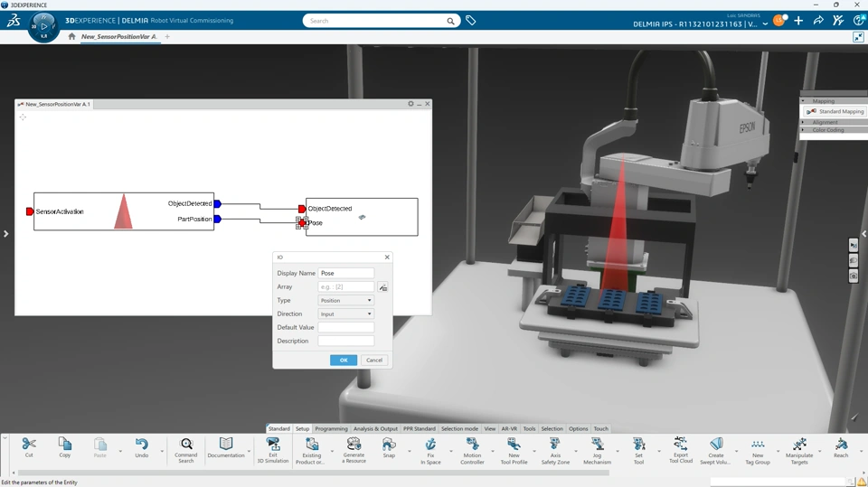The width and height of the screenshot is (868, 487).
Task: Click Generate a Resource
Action: pyautogui.click(x=354, y=451)
